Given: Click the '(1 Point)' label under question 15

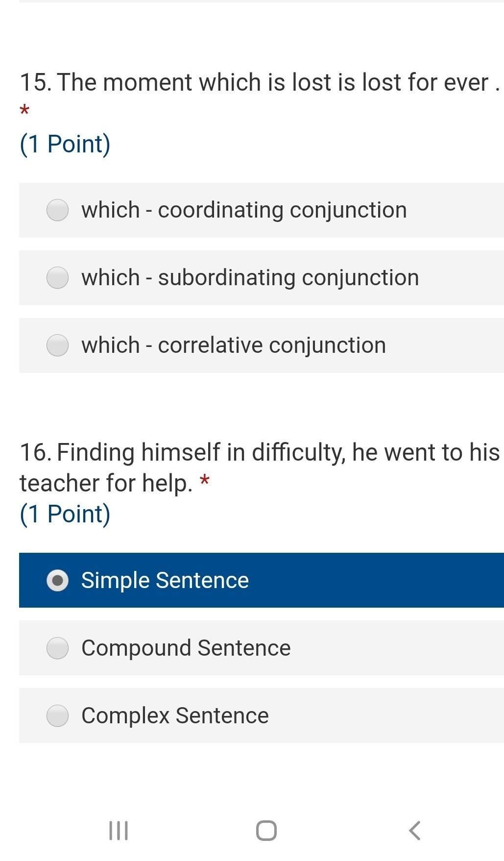Looking at the screenshot, I should (65, 144).
